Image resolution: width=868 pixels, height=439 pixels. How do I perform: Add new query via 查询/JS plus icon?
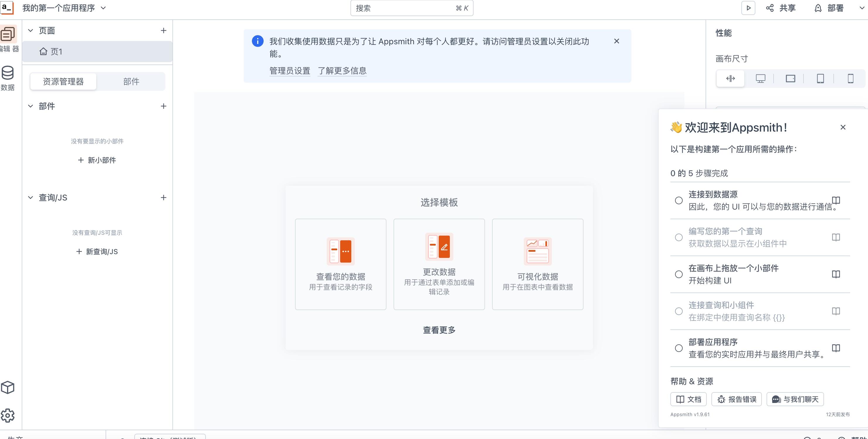point(163,198)
